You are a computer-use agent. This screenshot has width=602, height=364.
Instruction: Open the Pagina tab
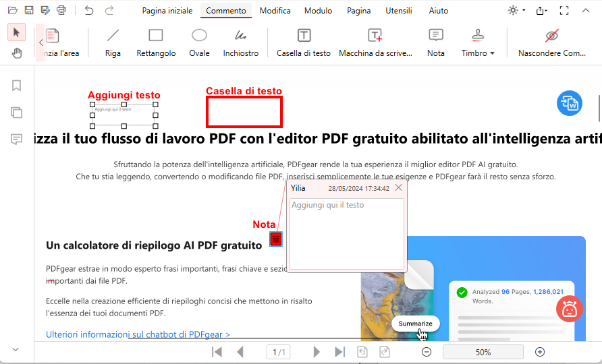click(x=358, y=11)
